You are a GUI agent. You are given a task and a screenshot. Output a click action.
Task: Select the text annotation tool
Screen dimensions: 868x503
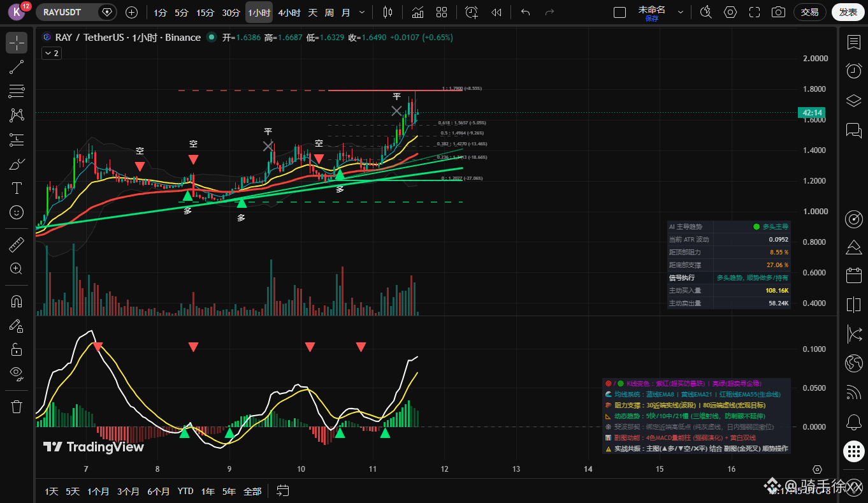click(x=17, y=188)
